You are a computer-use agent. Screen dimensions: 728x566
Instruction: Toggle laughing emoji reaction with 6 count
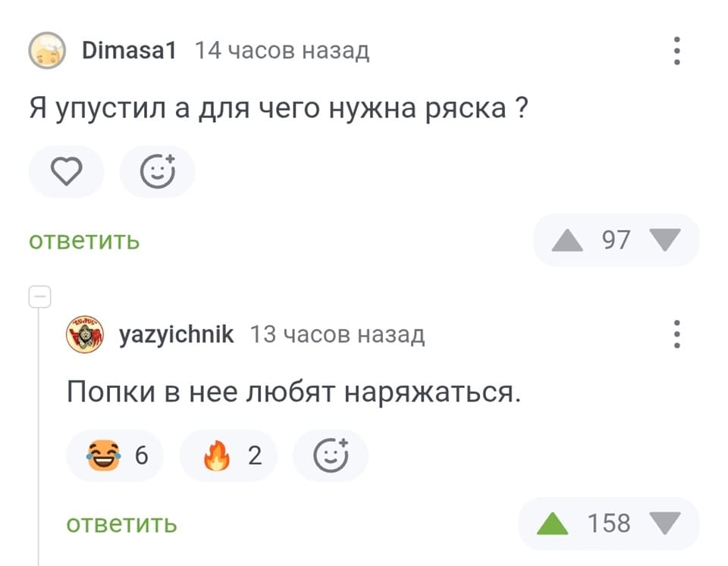(115, 455)
